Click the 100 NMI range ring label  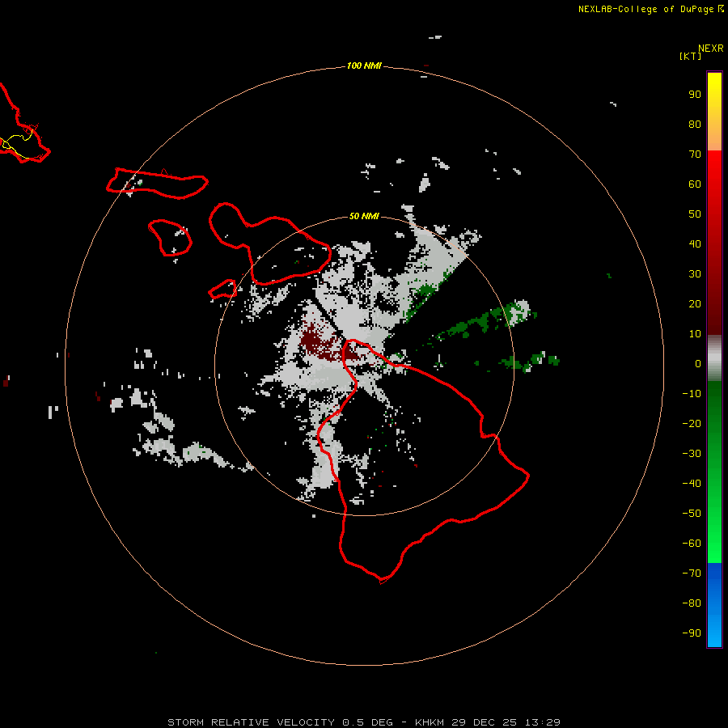click(x=364, y=66)
